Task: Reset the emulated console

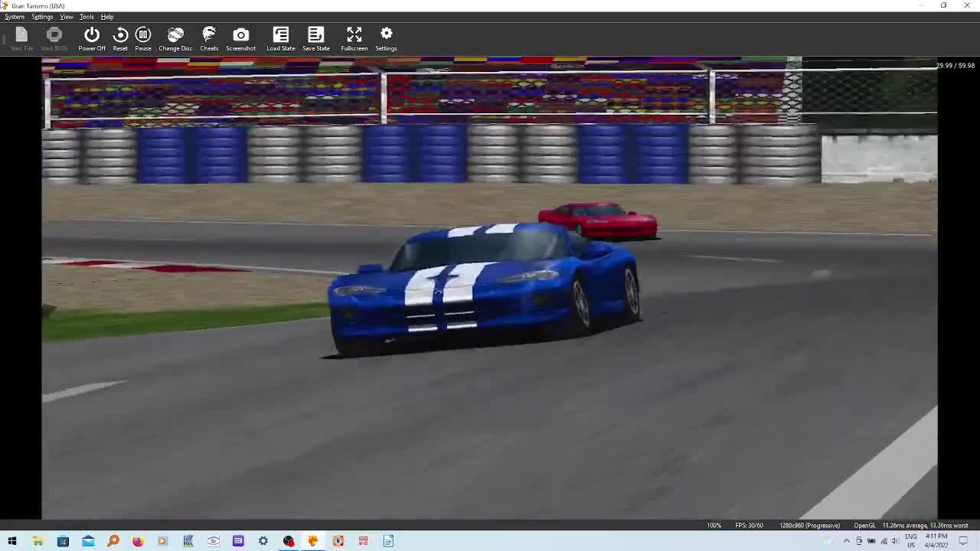Action: 120,39
